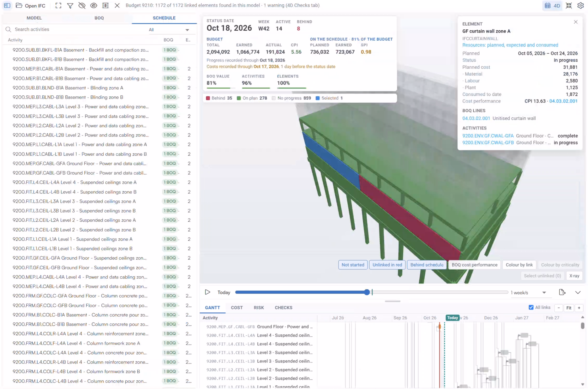Zoom in Gantt with plus button
This screenshot has height=389, width=588.
point(579,308)
